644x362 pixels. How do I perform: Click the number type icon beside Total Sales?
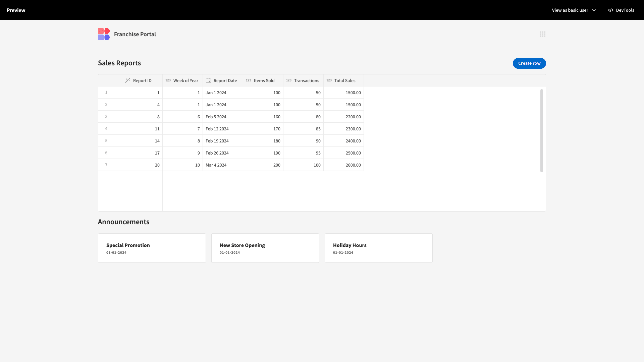point(329,80)
